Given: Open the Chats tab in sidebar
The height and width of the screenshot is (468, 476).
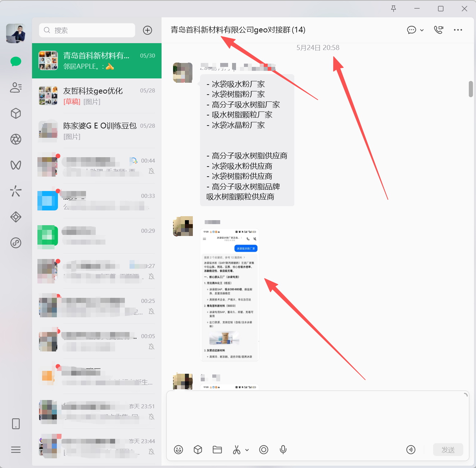Looking at the screenshot, I should click(x=16, y=62).
